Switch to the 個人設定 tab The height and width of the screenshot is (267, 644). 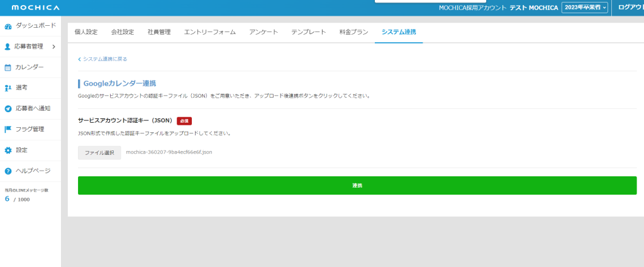[86, 32]
